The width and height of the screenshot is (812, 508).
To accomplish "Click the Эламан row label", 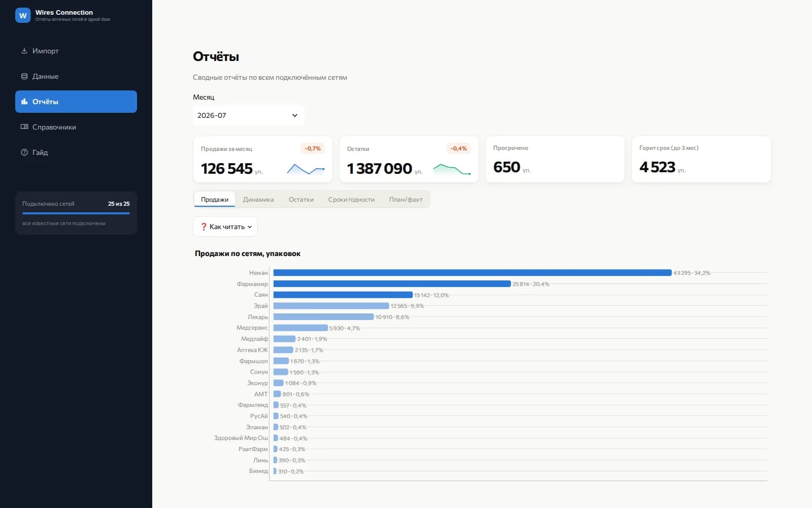I will click(x=257, y=427).
